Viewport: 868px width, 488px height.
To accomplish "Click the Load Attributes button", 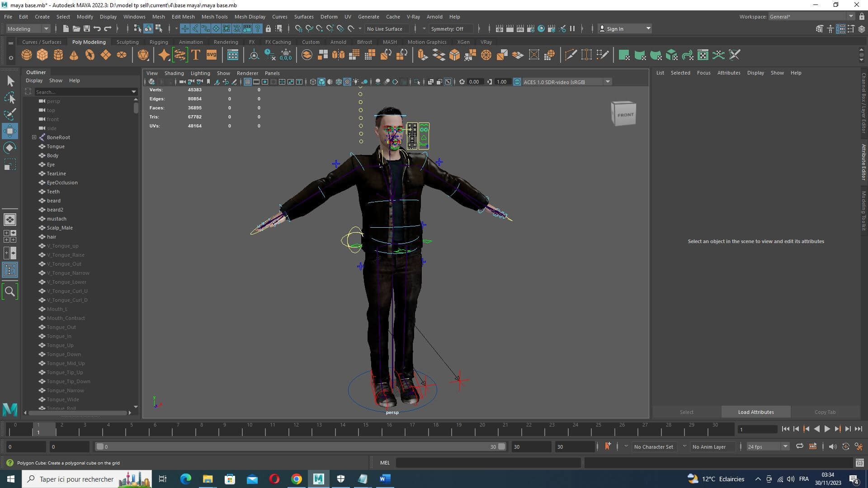I will (x=755, y=412).
